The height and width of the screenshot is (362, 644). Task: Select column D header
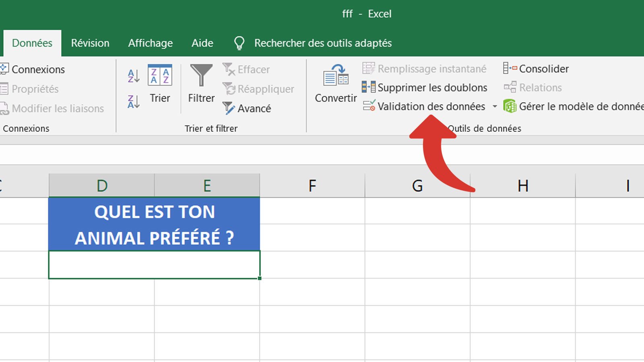[102, 185]
